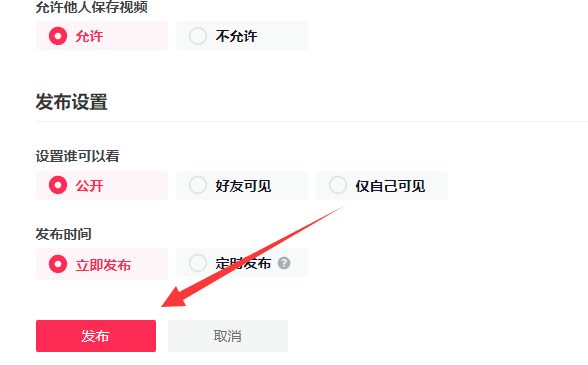
Task: Click the 设置谁可以看 field label
Action: pyautogui.click(x=78, y=156)
